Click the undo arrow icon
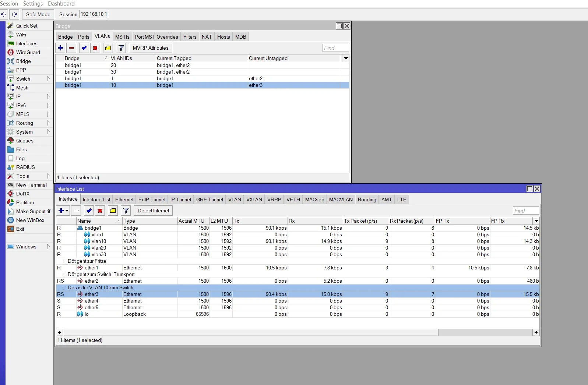588x385 pixels. pyautogui.click(x=3, y=14)
